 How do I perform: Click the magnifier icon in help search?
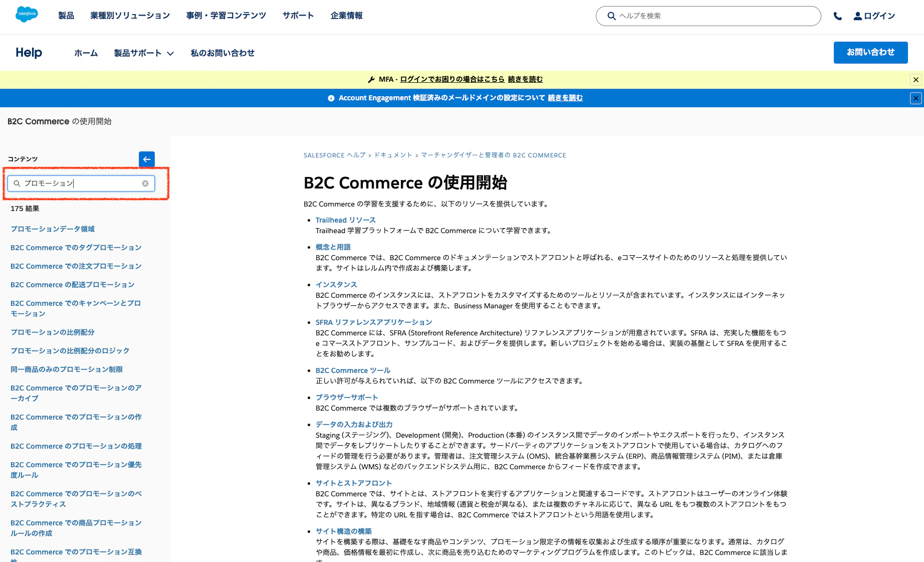pyautogui.click(x=611, y=16)
